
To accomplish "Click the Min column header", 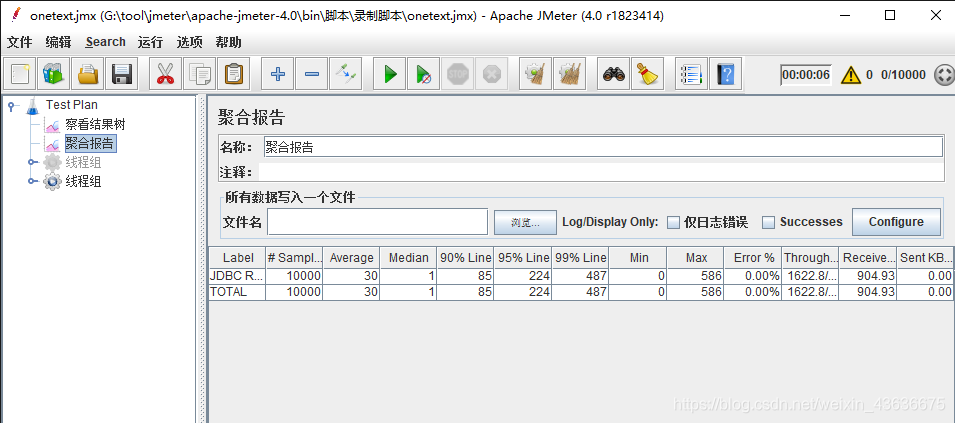I will [638, 257].
